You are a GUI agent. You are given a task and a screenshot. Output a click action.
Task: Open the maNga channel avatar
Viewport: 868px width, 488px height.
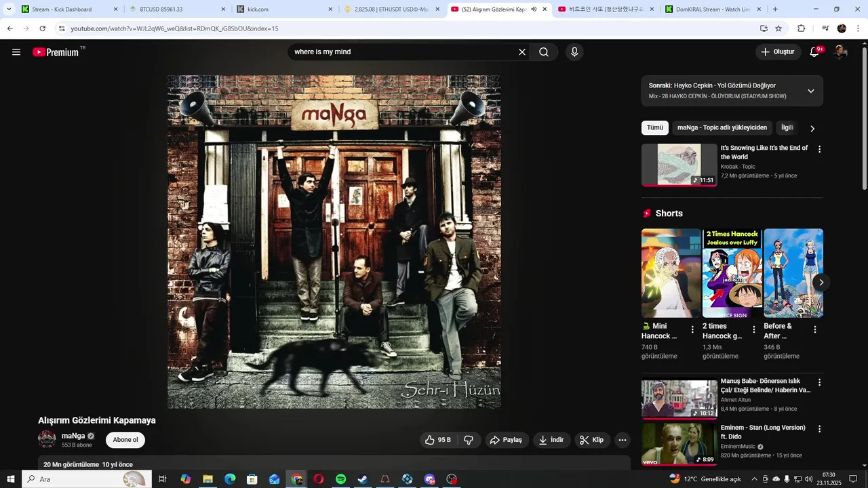(47, 439)
